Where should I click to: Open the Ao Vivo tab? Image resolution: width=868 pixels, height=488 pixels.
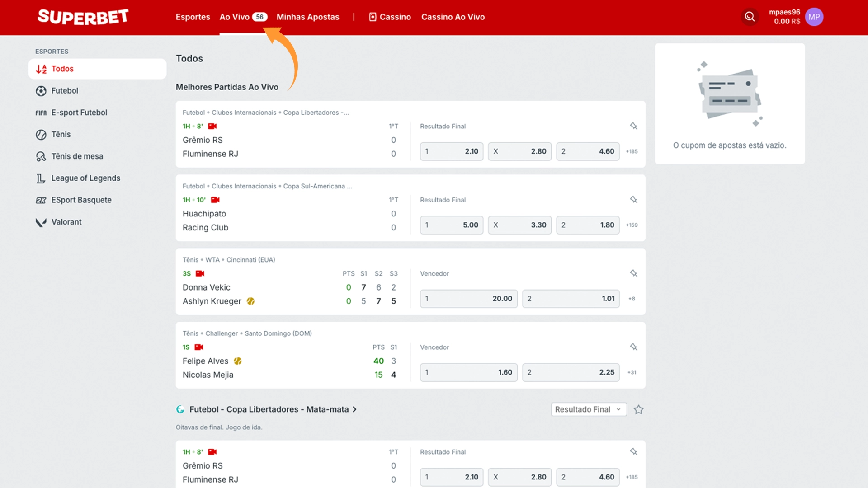point(243,17)
